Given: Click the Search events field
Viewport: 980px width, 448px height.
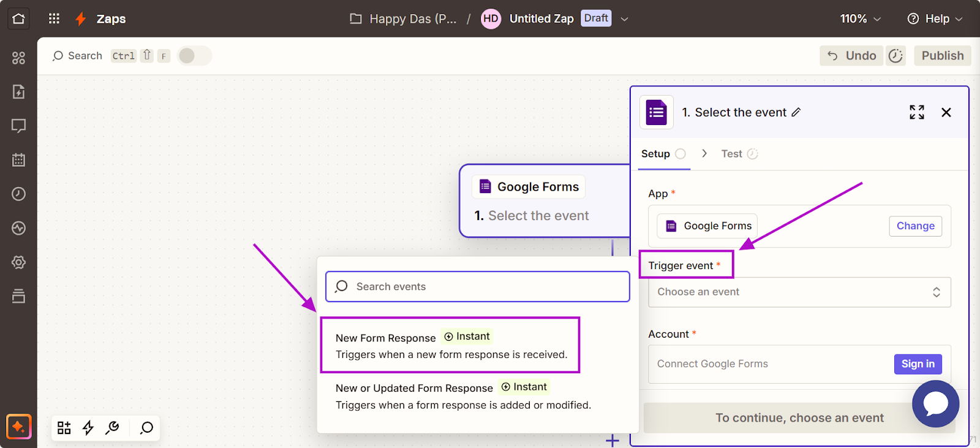Looking at the screenshot, I should pyautogui.click(x=478, y=287).
